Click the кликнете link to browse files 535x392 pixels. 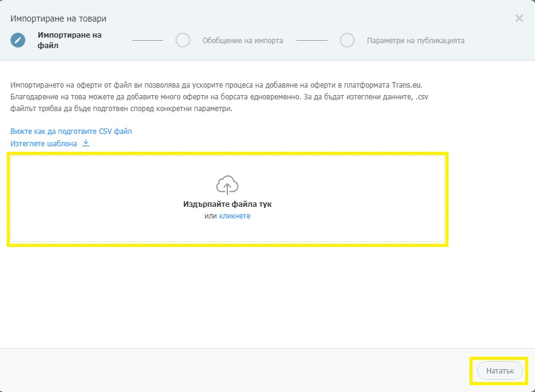[235, 216]
